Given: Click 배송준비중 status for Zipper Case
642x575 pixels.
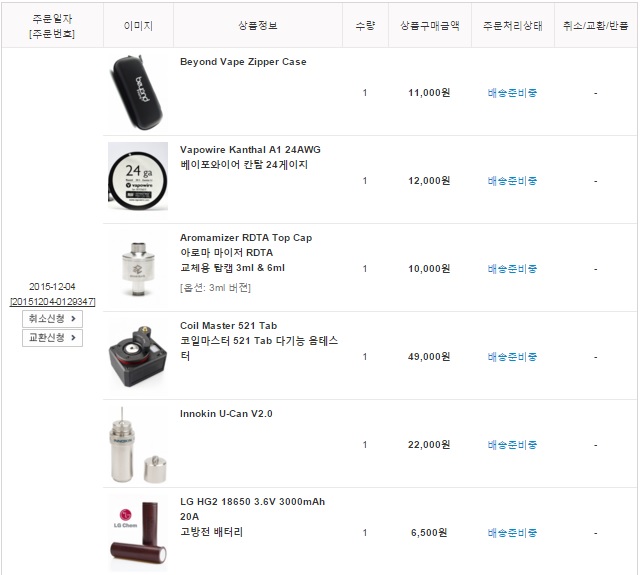Looking at the screenshot, I should (512, 93).
